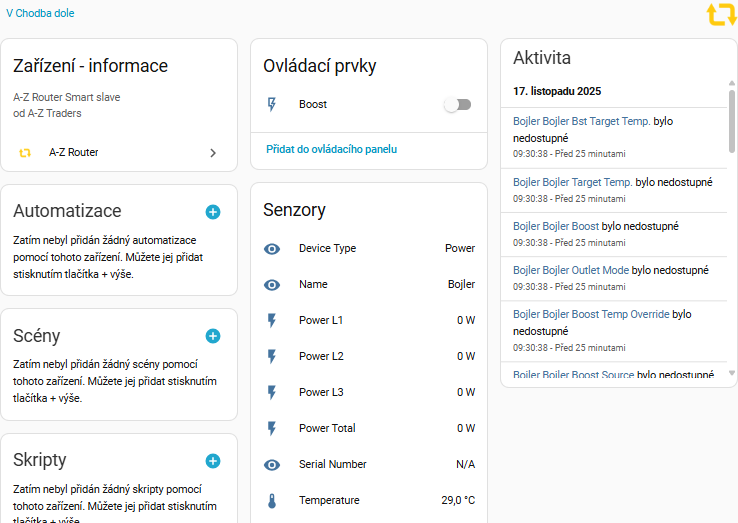Click the Aktivita panel scrollbar

pyautogui.click(x=732, y=120)
